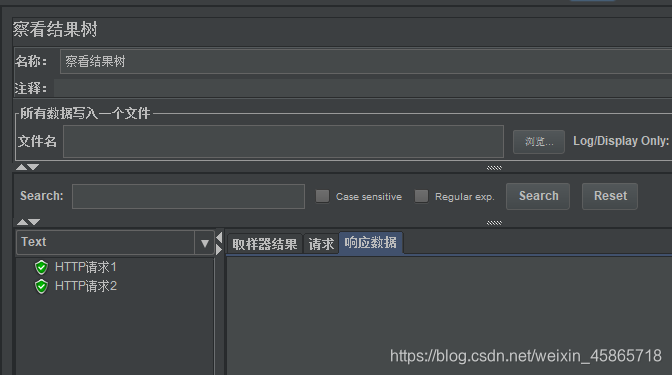Click divider grip handle above Search row
672x375 pixels.
(494, 168)
